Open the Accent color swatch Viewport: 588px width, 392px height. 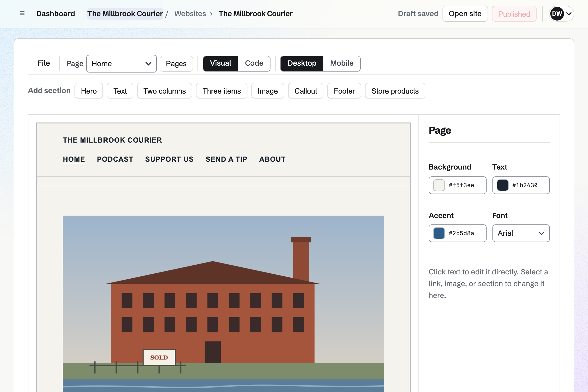pyautogui.click(x=439, y=233)
